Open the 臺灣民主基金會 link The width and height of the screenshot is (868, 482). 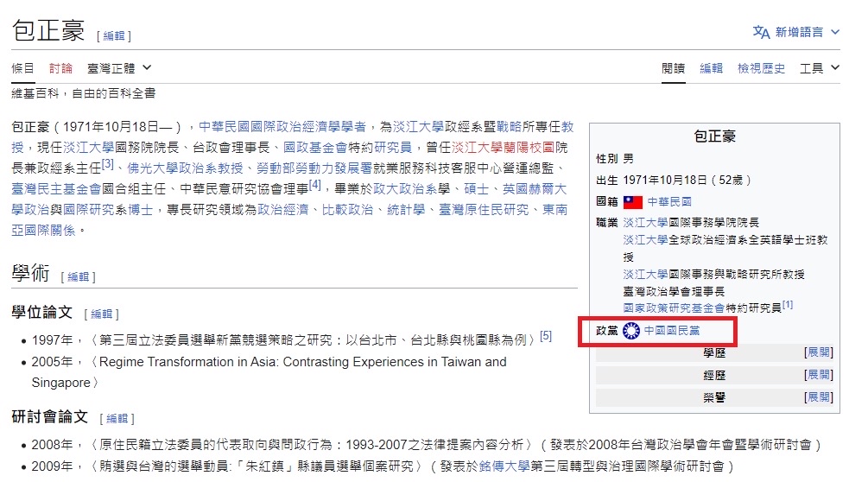(56, 189)
